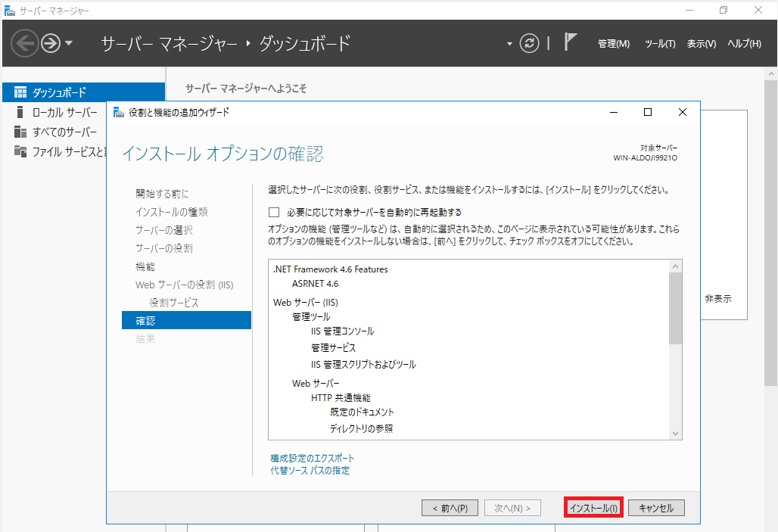The width and height of the screenshot is (778, 532).
Task: Click the 非表示 link in the dashboard
Action: (718, 299)
